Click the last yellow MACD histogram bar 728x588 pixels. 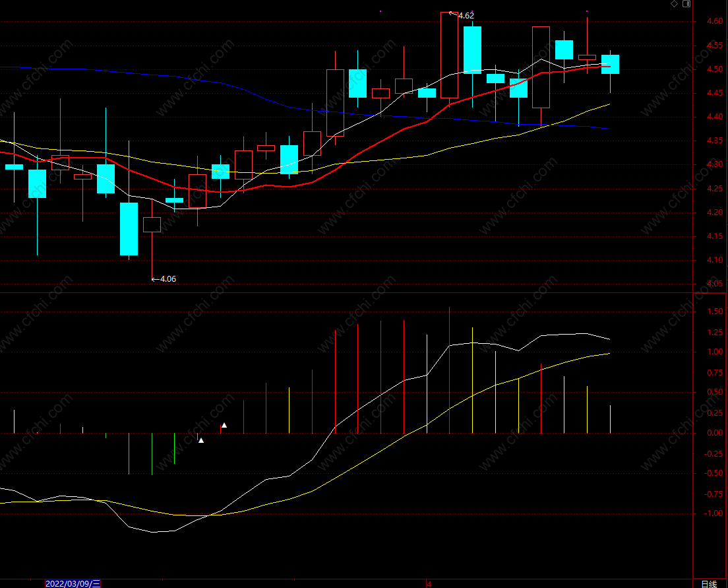[x=610, y=419]
